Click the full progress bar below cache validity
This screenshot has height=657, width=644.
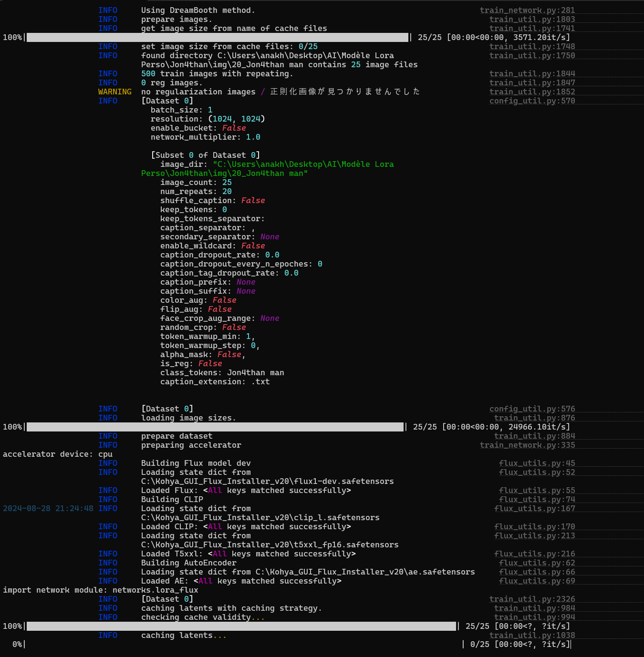tap(241, 626)
